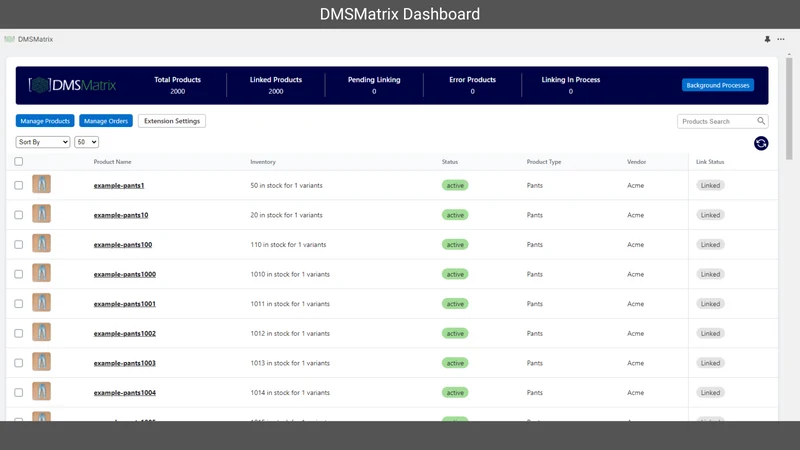
Task: Click the Product Type column header
Action: tap(544, 162)
